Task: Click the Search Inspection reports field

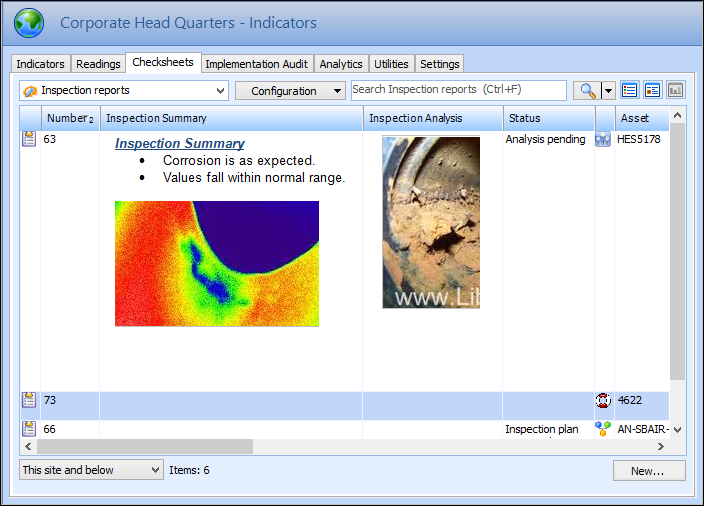Action: pyautogui.click(x=458, y=90)
